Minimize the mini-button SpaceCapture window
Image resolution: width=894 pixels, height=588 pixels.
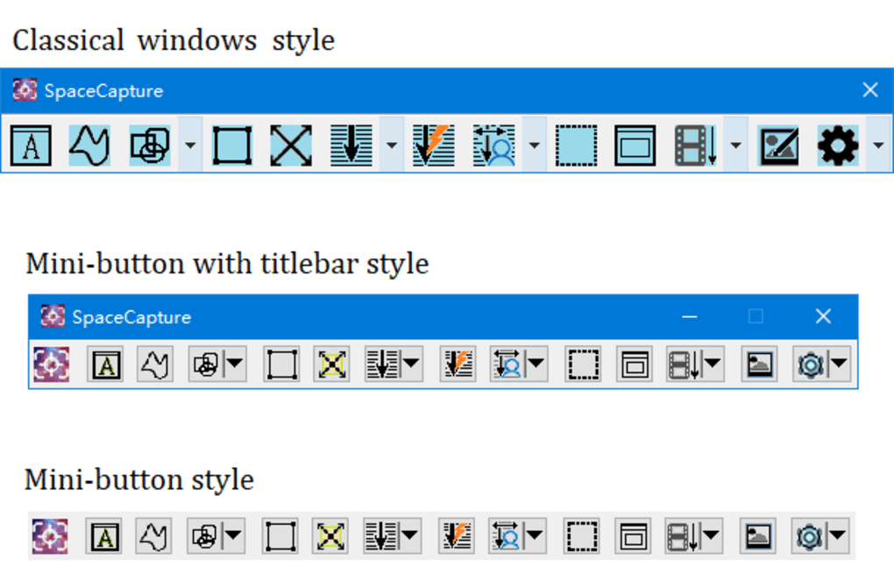point(690,316)
